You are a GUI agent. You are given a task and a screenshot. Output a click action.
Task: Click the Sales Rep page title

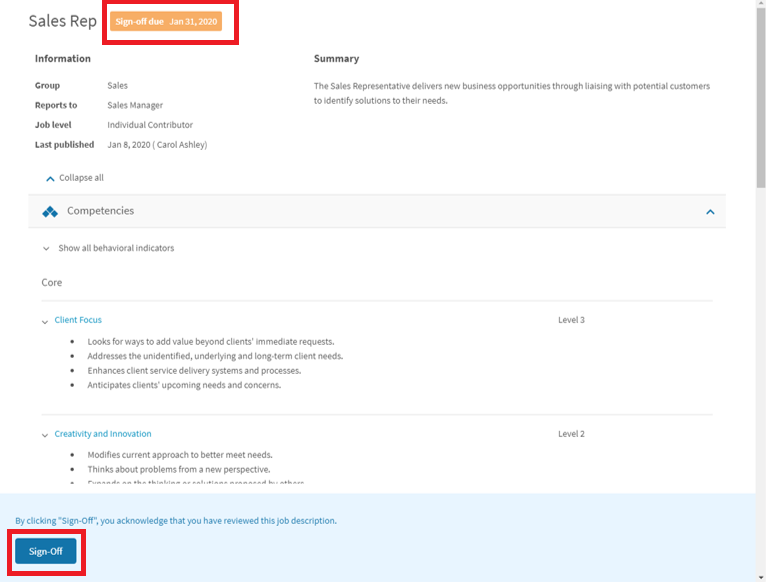point(63,21)
